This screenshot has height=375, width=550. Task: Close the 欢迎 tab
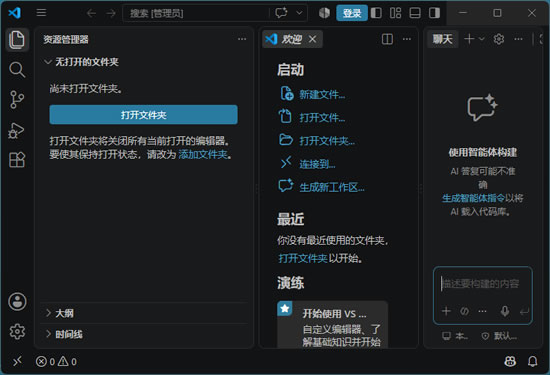tap(313, 39)
